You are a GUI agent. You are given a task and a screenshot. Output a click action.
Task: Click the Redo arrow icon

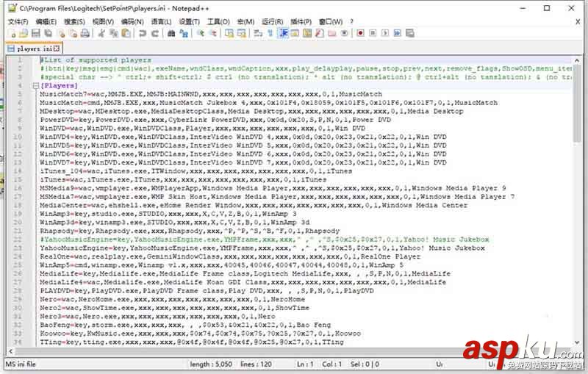coord(154,33)
